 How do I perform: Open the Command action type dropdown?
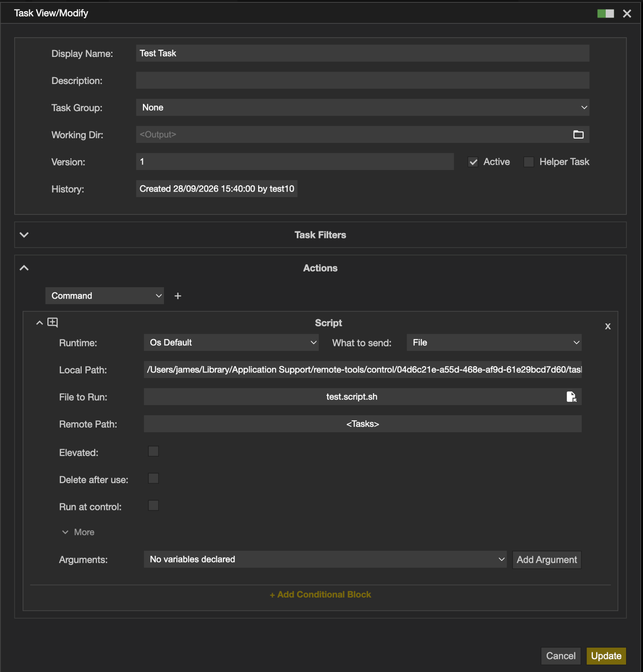[105, 296]
